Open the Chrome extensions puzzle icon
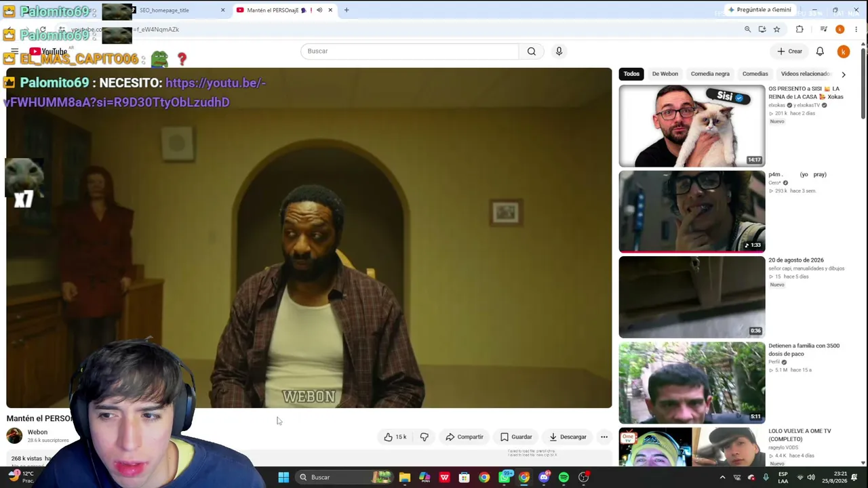The height and width of the screenshot is (488, 868). pos(800,30)
